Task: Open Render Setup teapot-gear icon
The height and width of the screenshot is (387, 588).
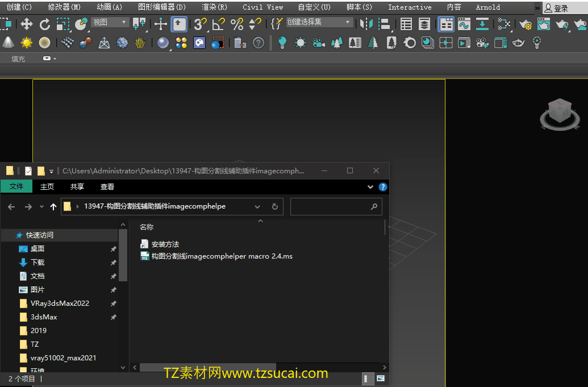Action: (x=526, y=24)
